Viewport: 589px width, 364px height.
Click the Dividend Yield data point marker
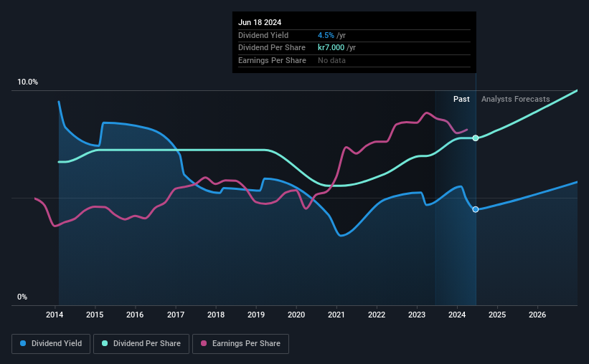coord(476,209)
